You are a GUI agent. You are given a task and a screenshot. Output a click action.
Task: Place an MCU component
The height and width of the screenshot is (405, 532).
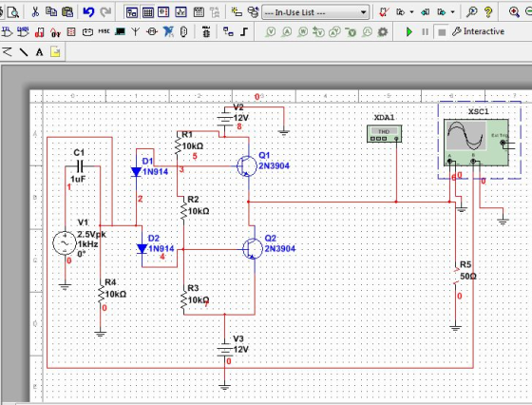206,32
